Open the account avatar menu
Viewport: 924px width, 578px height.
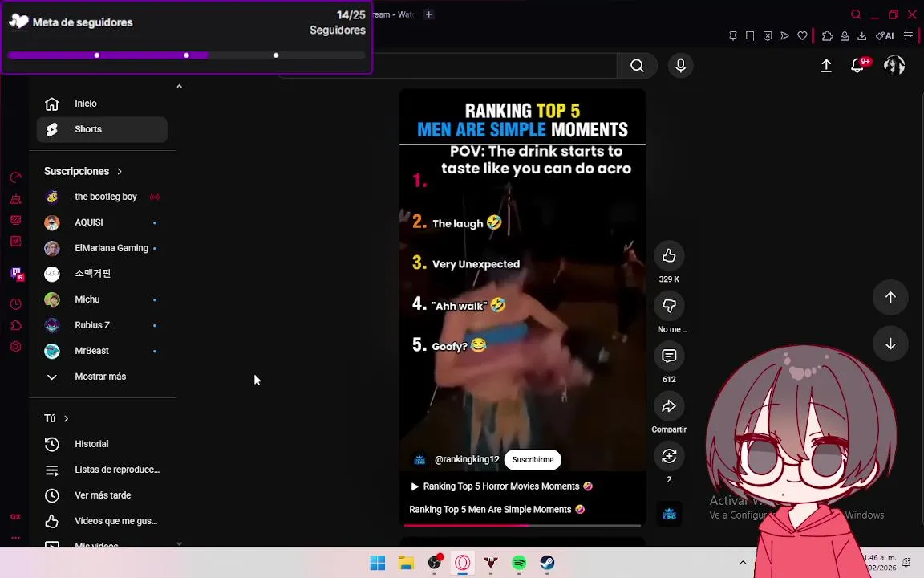[x=894, y=65]
